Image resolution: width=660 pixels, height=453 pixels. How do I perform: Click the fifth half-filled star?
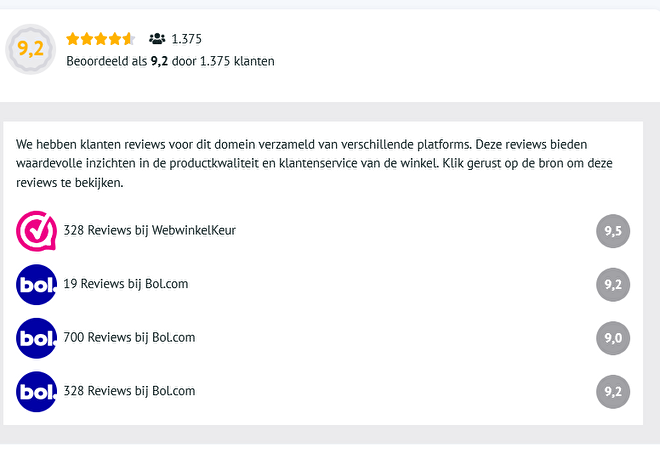click(x=128, y=39)
